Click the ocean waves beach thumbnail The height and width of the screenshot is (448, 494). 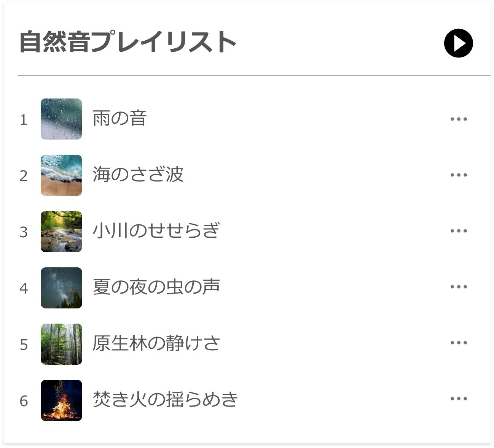tap(61, 175)
